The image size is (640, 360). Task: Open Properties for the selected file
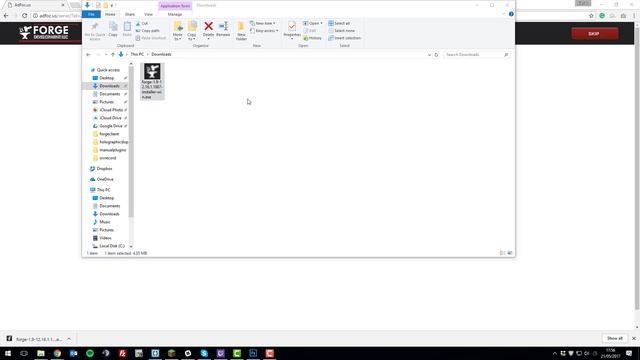[x=292, y=31]
